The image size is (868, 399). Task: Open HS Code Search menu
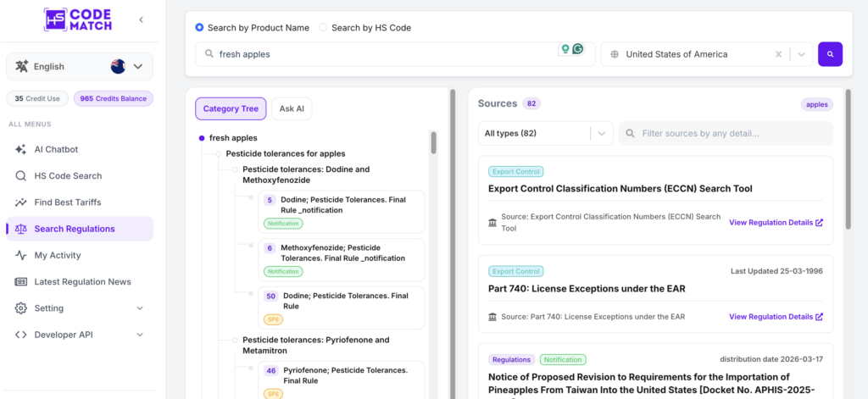point(80,176)
